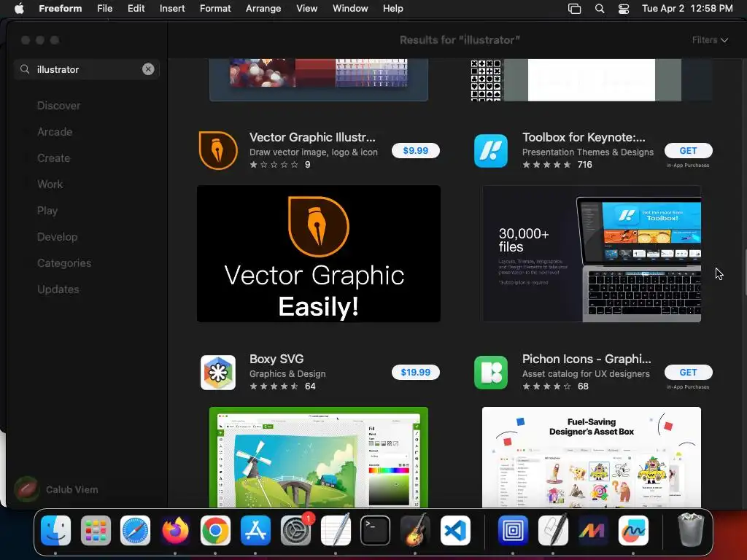Open the Apple menu

(19, 8)
